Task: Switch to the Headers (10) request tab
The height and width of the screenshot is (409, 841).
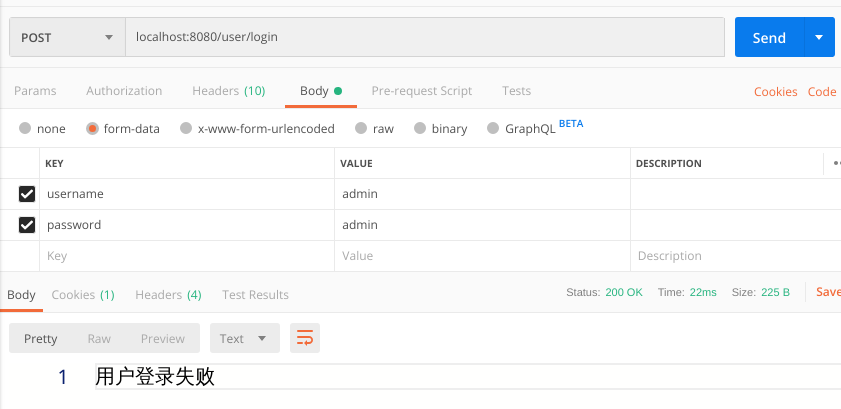Action: (x=228, y=91)
